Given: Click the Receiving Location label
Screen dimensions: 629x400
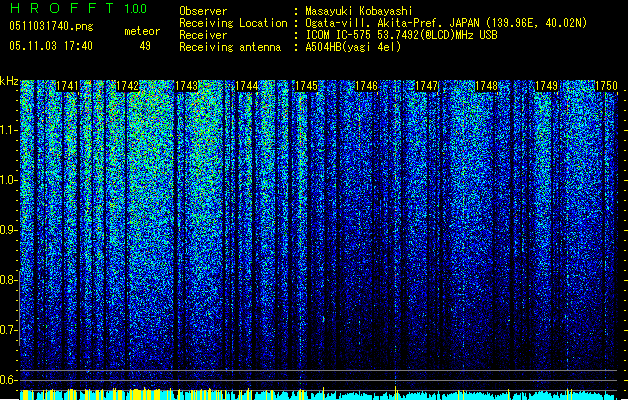Looking at the screenshot, I should (233, 23).
